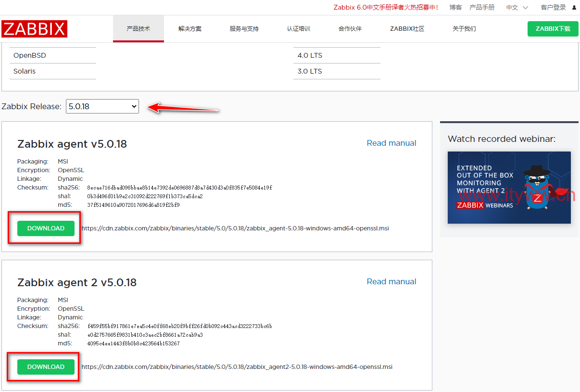Open the Agent 2 webinar thumbnail
Screen dimensions: 580x392
click(x=509, y=188)
